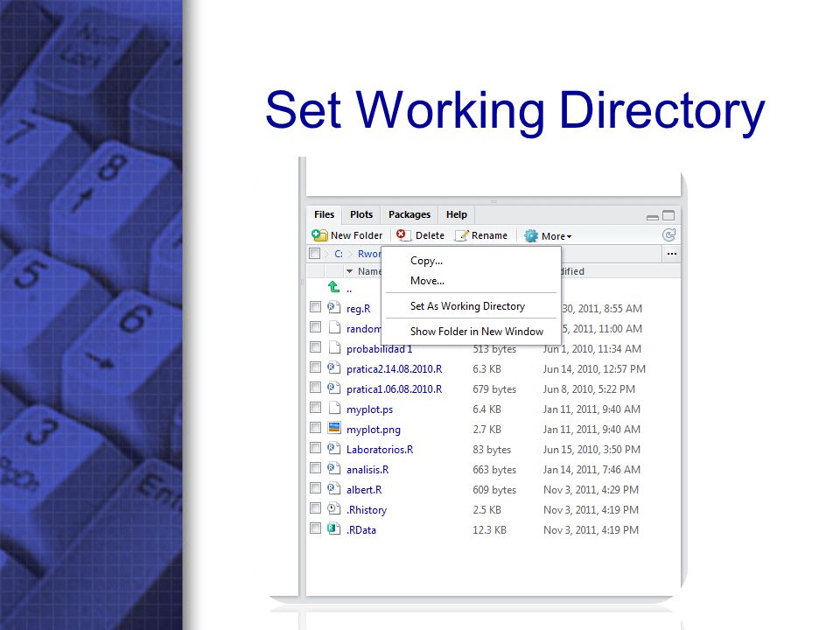The width and height of the screenshot is (840, 630).
Task: Click the green go-up-directory arrow icon
Action: pyautogui.click(x=333, y=287)
